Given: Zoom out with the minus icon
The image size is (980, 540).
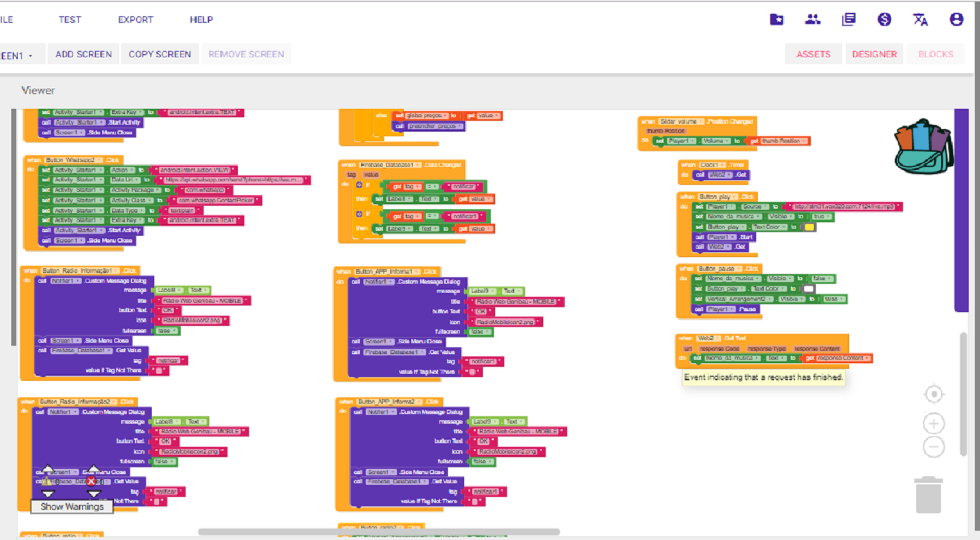Looking at the screenshot, I should [934, 448].
